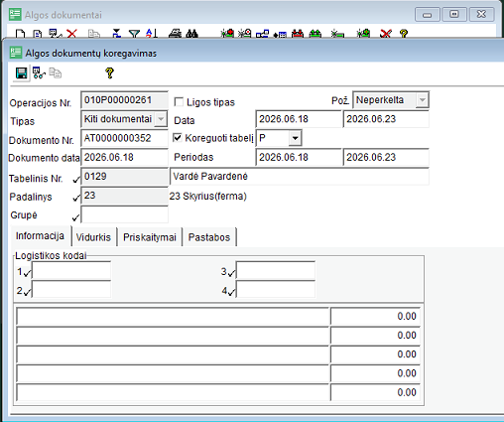
Task: Click the Dokumento data field
Action: (x=124, y=157)
